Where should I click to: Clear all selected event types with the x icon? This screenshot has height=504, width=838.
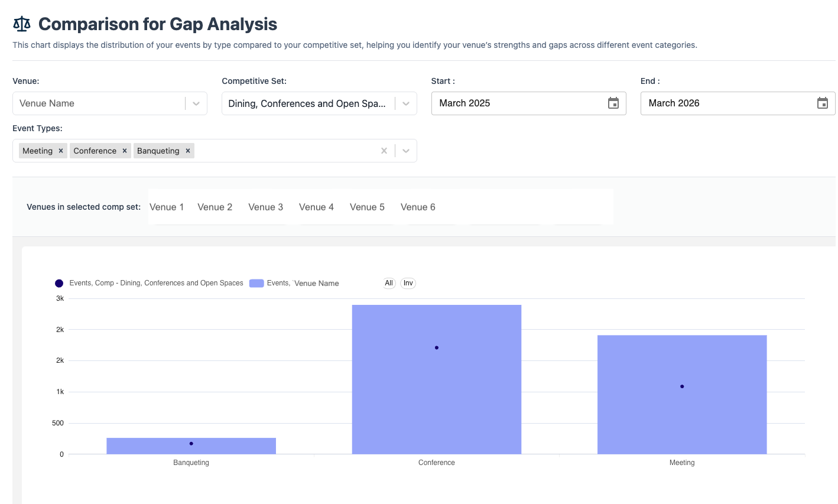384,151
